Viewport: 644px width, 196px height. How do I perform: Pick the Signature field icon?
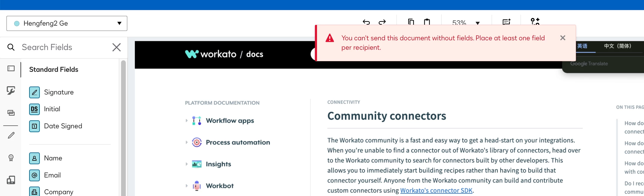34,92
